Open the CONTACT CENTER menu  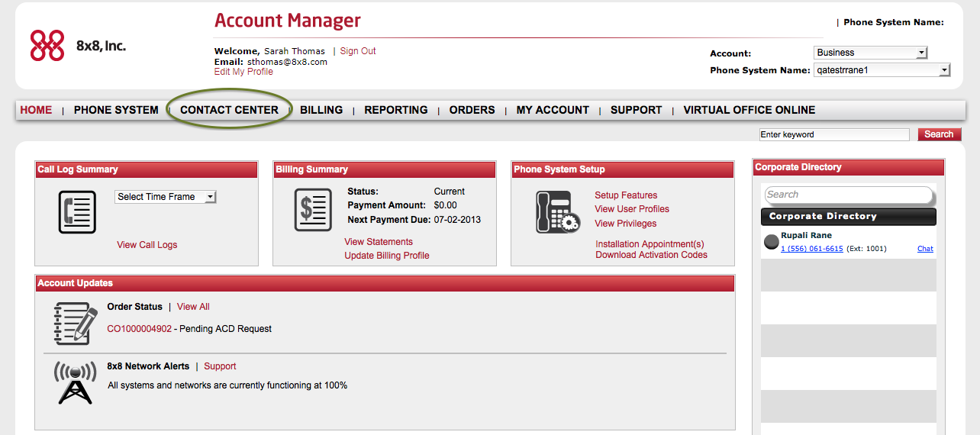[229, 110]
